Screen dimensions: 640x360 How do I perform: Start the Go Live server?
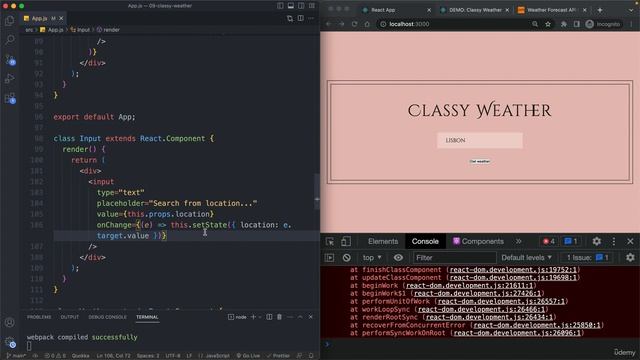248,356
